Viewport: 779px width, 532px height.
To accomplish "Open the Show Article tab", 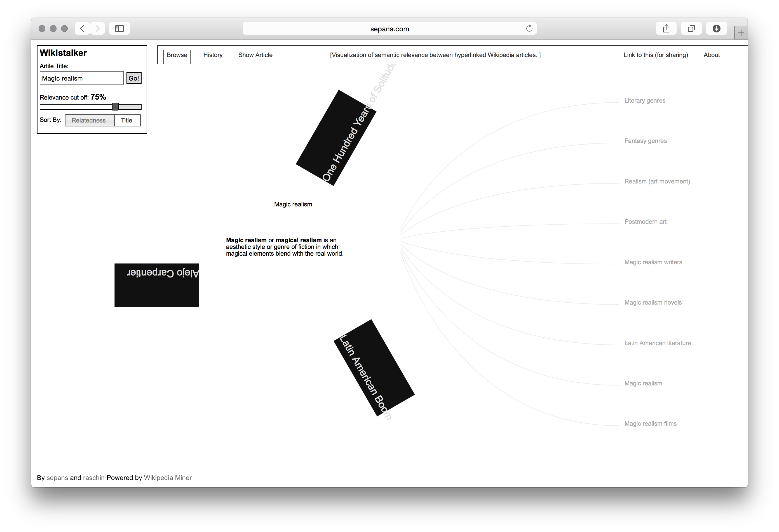I will point(255,55).
